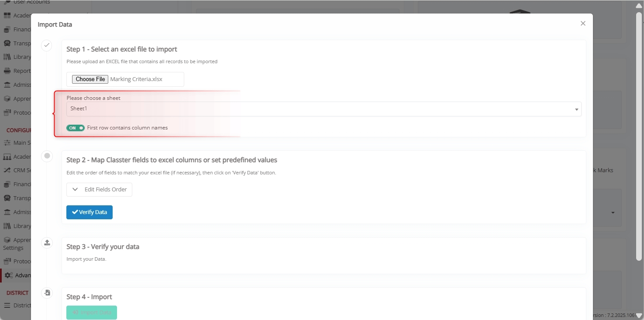The image size is (644, 320).
Task: Click the Step 2 grey circle indicator
Action: (47, 156)
